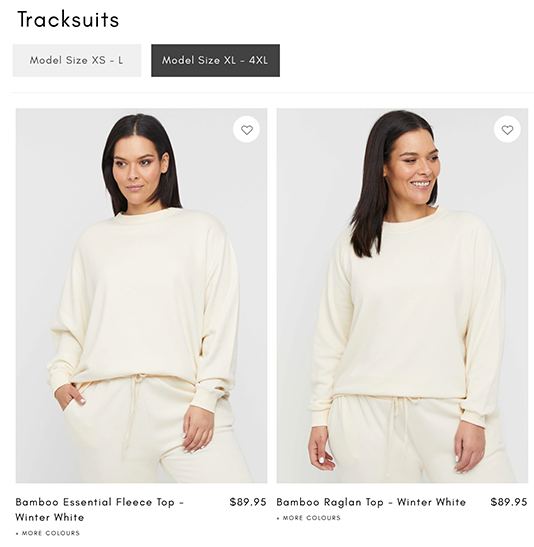Click the Tracksuits page heading

tap(68, 19)
